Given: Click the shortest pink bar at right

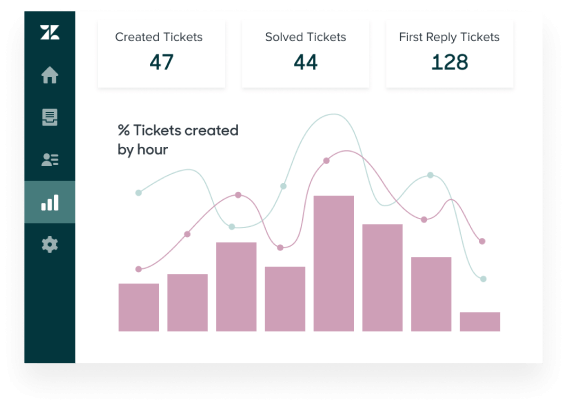Looking at the screenshot, I should [480, 322].
